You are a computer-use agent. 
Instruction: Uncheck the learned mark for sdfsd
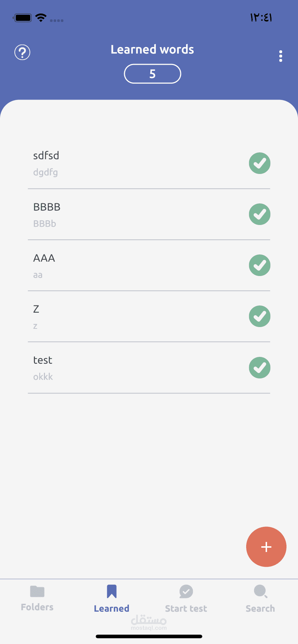click(x=259, y=163)
